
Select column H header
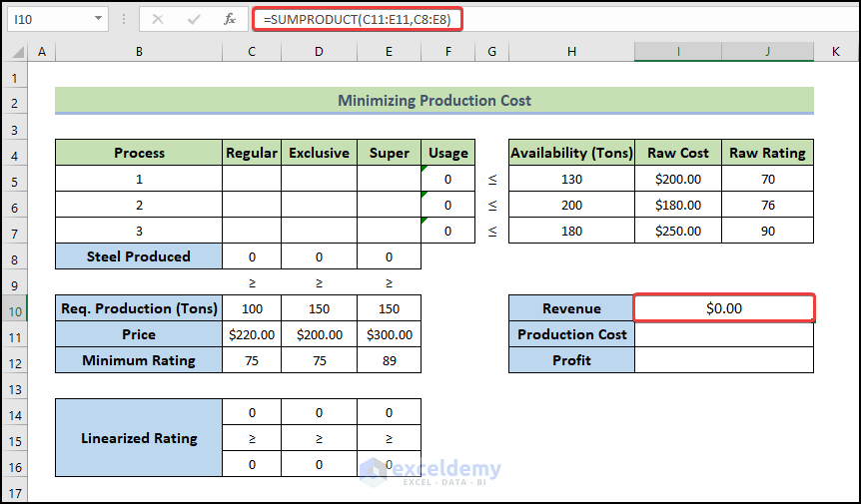coord(571,52)
